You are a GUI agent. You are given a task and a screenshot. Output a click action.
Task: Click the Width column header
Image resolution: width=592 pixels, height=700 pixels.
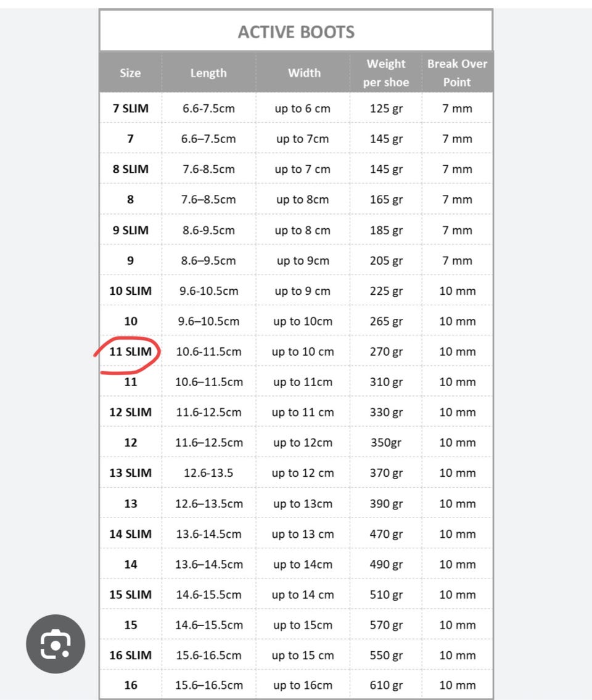[x=304, y=73]
